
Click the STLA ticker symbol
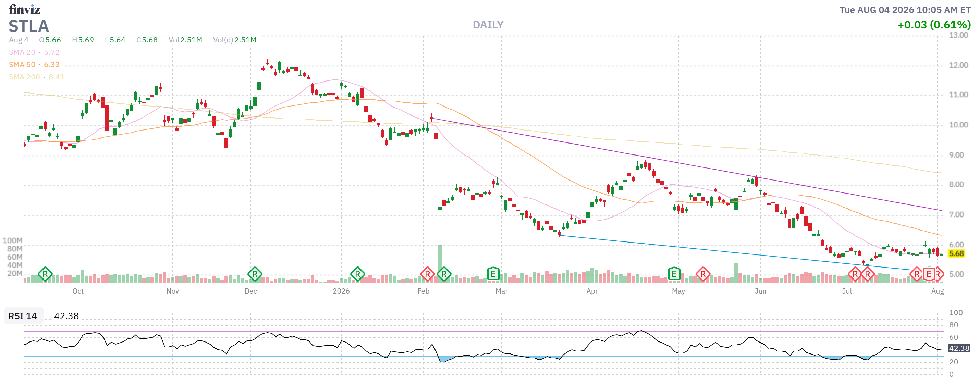coord(29,26)
